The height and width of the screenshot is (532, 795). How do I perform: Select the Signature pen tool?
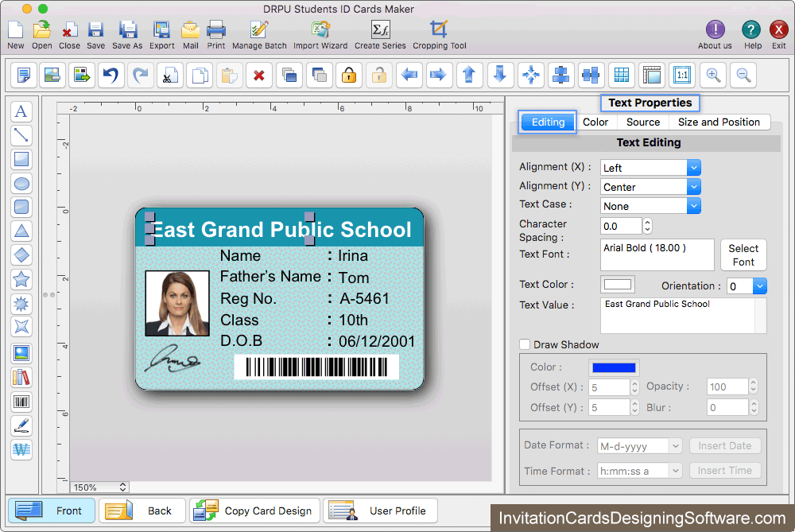click(21, 426)
